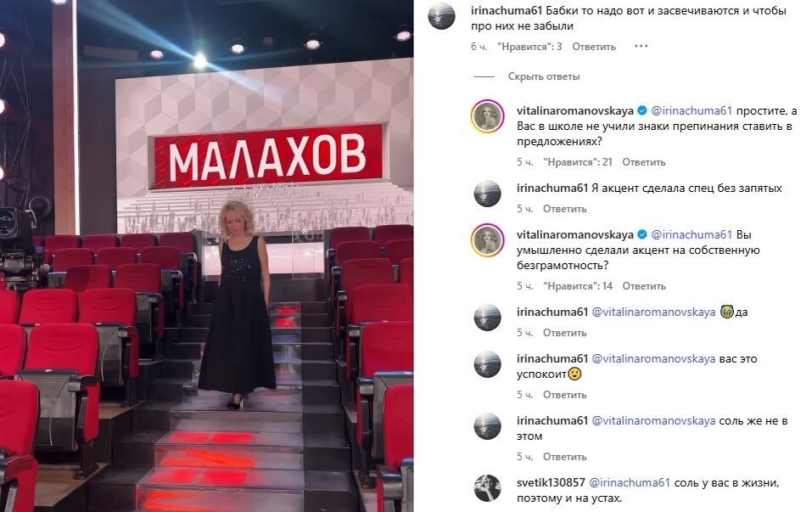Click the verified badge on second vitalinaromanovskaya reply
The height and width of the screenshot is (512, 812).
pyautogui.click(x=642, y=234)
